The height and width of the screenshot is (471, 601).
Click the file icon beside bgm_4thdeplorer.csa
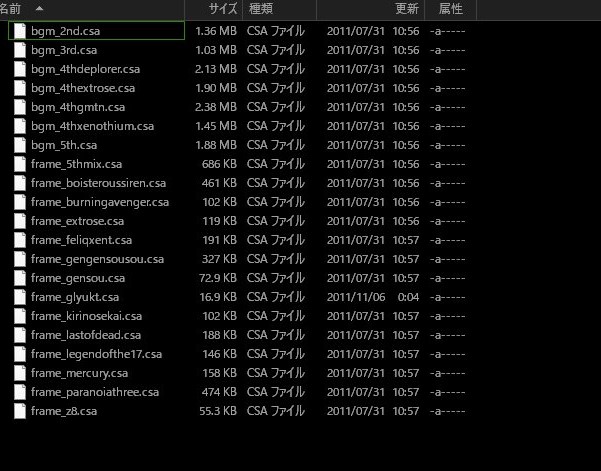[20, 69]
